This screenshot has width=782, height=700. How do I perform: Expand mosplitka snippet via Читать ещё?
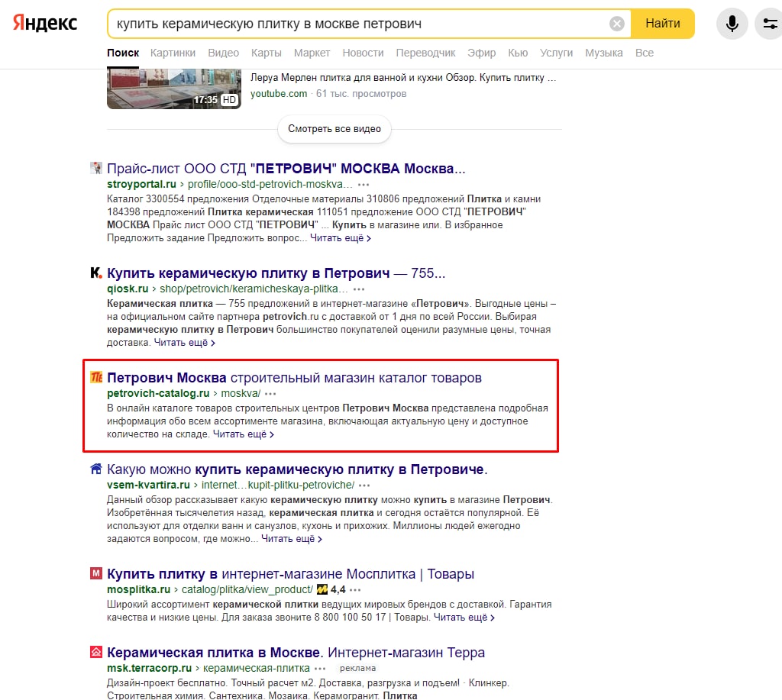pos(464,618)
